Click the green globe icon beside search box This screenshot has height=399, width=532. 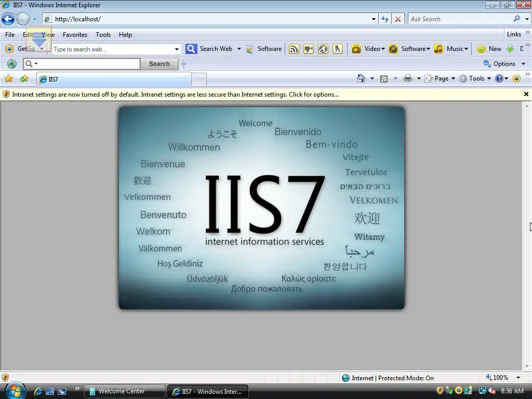click(12, 64)
